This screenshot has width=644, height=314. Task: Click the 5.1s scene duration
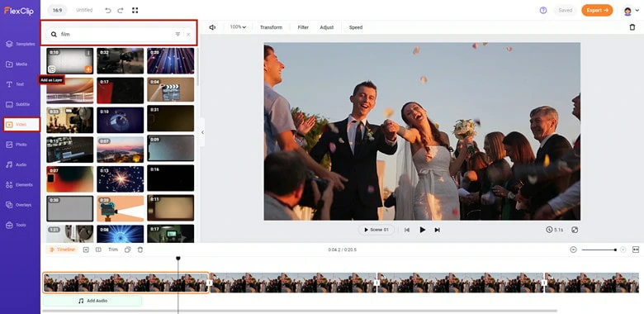(x=555, y=230)
